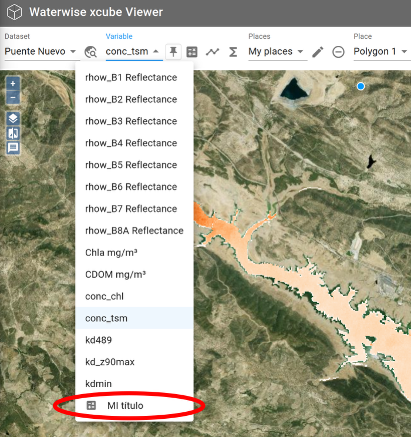Image resolution: width=412 pixels, height=438 pixels.
Task: Click the statistics sigma icon
Action: pos(233,52)
